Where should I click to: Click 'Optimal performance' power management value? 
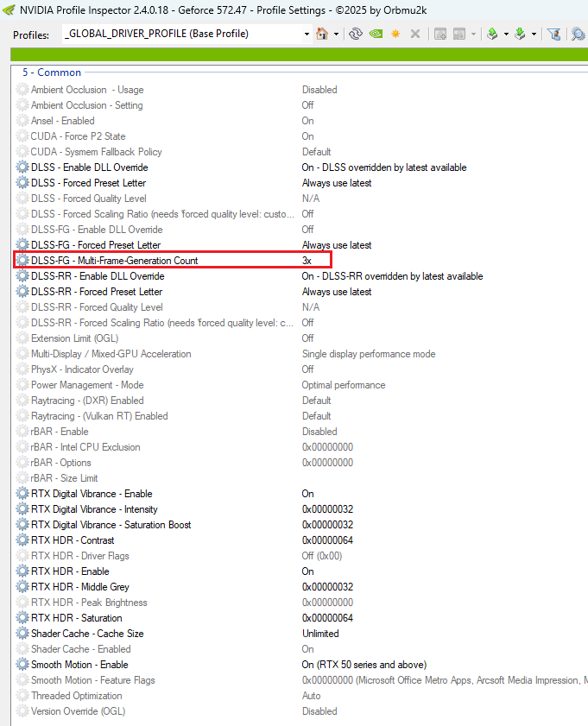tap(344, 385)
